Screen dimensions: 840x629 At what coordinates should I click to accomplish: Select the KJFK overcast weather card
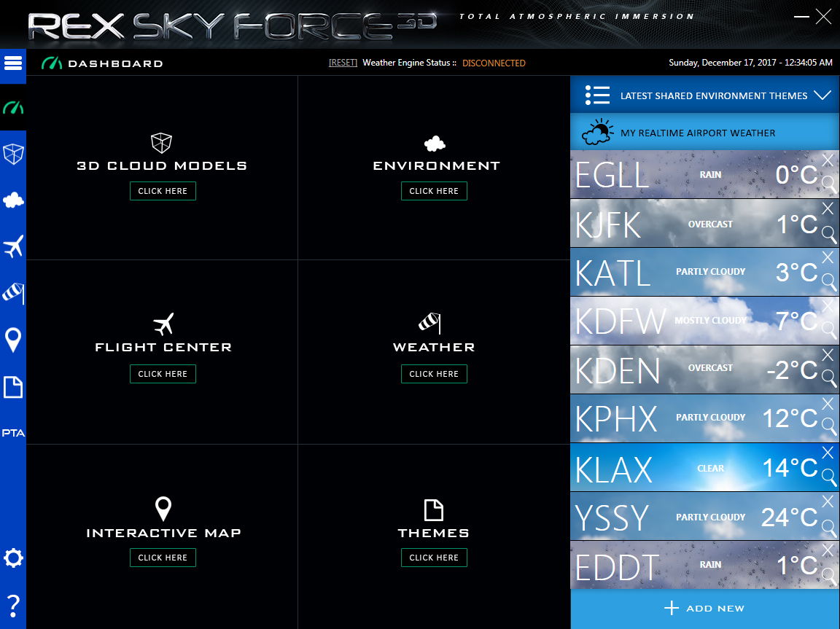coord(705,224)
